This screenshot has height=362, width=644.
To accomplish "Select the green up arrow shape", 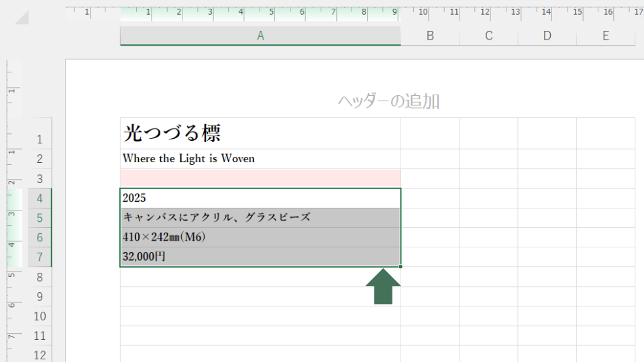I will point(383,287).
